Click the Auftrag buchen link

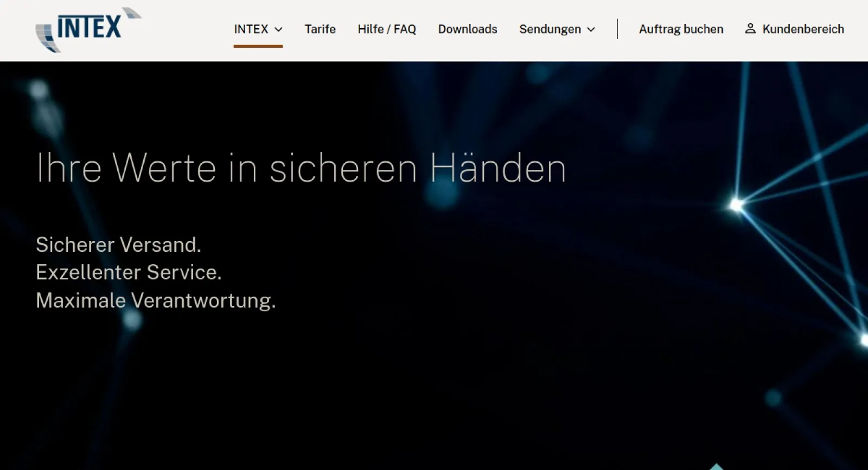(x=681, y=29)
